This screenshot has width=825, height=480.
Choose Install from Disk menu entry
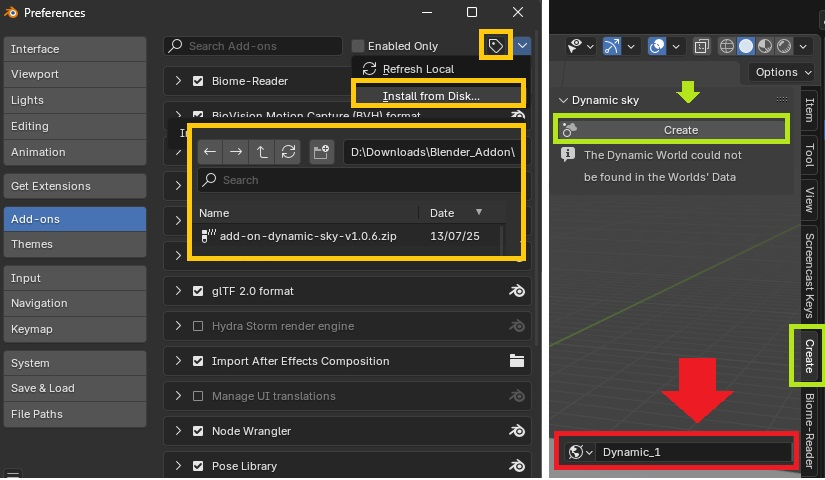(x=438, y=96)
